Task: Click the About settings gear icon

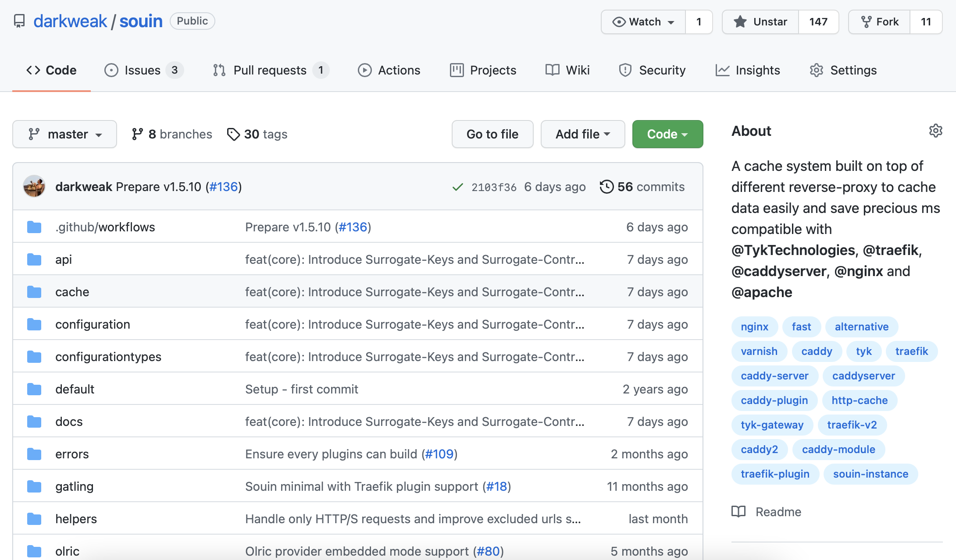Action: tap(935, 131)
